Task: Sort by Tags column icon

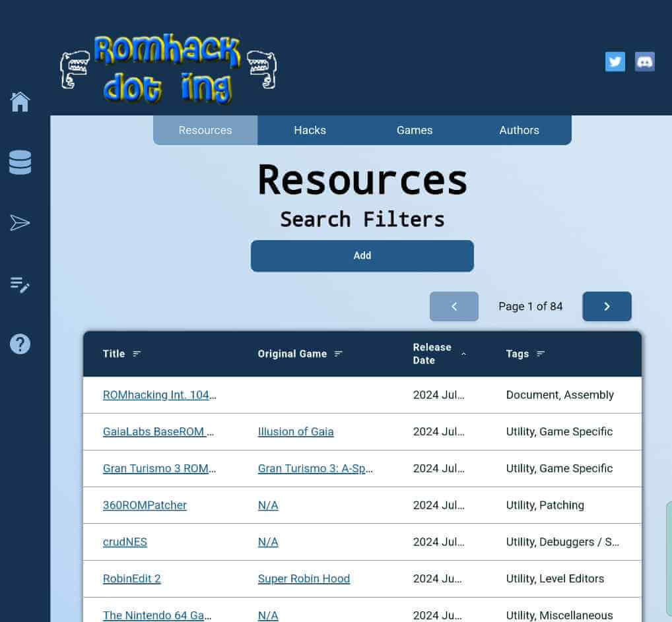Action: (541, 354)
